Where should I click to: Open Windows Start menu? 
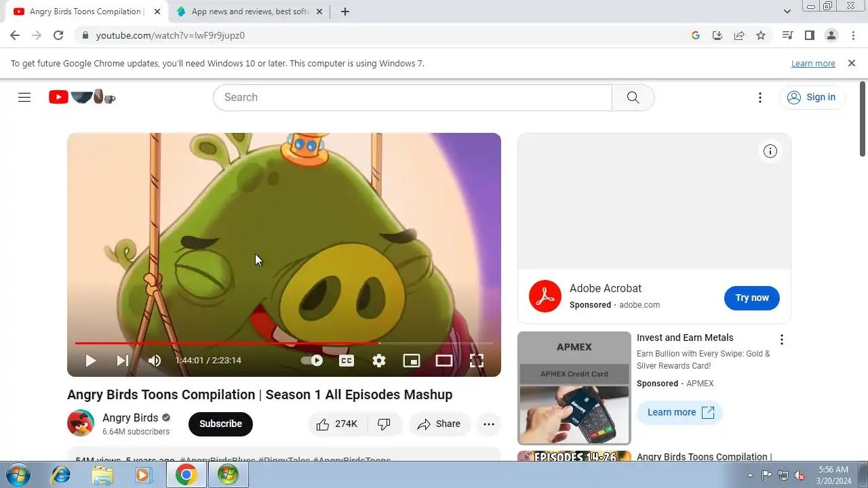click(x=18, y=474)
